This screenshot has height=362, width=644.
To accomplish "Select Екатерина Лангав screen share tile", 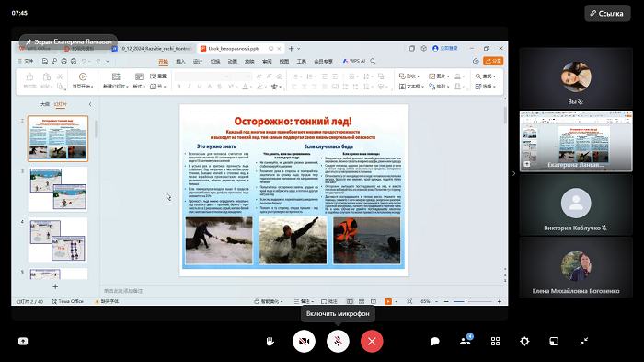I will [x=576, y=141].
